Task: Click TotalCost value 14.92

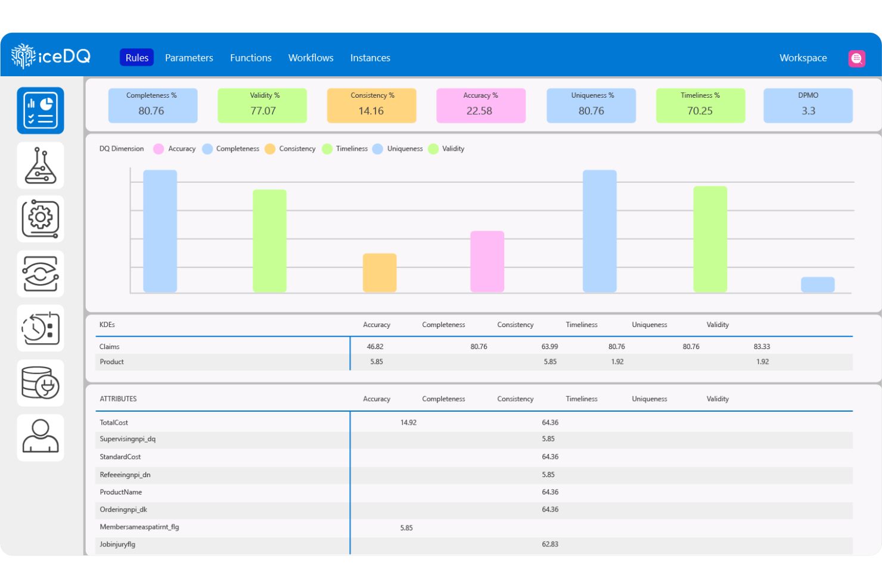Action: (x=408, y=422)
